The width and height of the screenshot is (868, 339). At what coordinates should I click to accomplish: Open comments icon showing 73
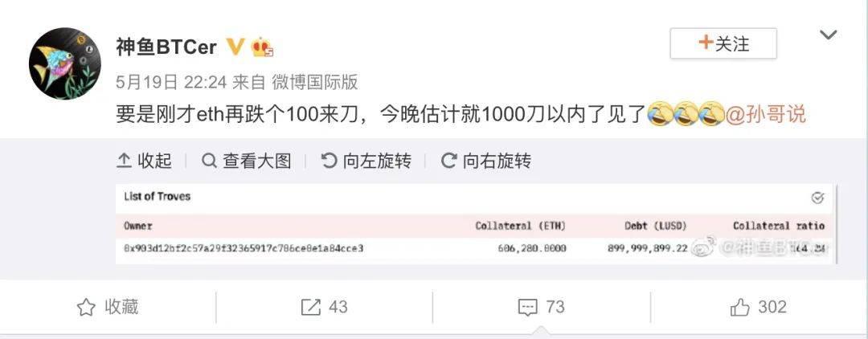click(527, 307)
